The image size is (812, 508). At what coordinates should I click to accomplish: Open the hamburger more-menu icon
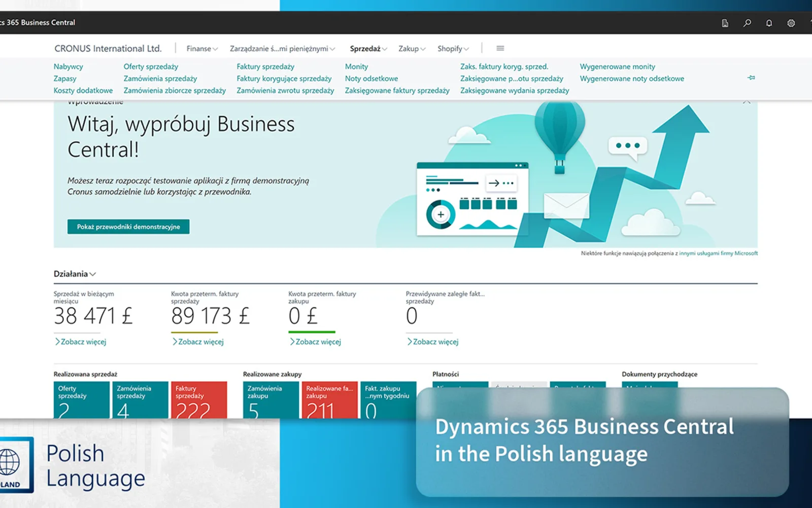[500, 48]
